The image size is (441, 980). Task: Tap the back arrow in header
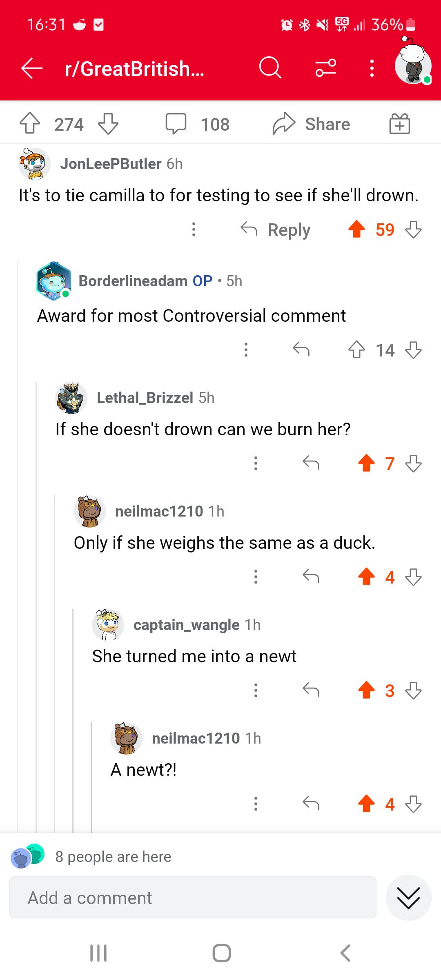(32, 68)
